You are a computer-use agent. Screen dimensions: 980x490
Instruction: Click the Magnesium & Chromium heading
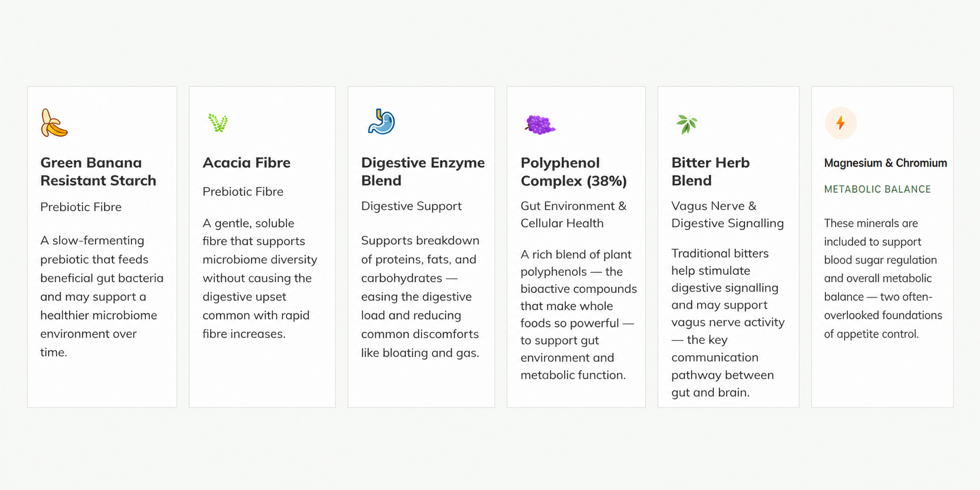coord(885,163)
